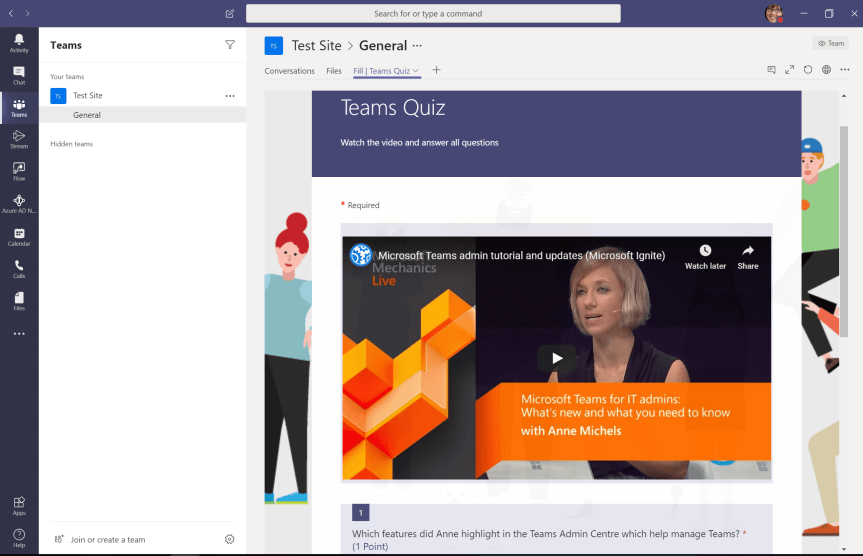Switch to the Conversations tab
The width and height of the screenshot is (863, 556).
(x=289, y=71)
